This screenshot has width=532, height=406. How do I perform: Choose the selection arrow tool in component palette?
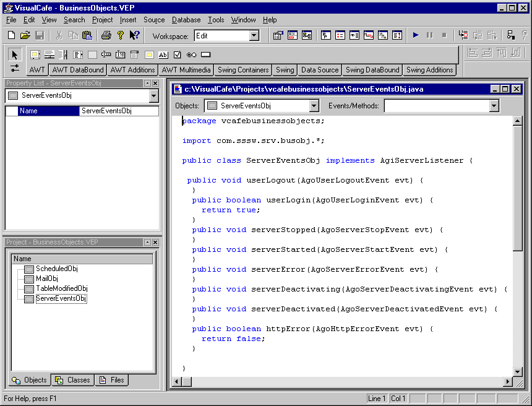coord(15,54)
